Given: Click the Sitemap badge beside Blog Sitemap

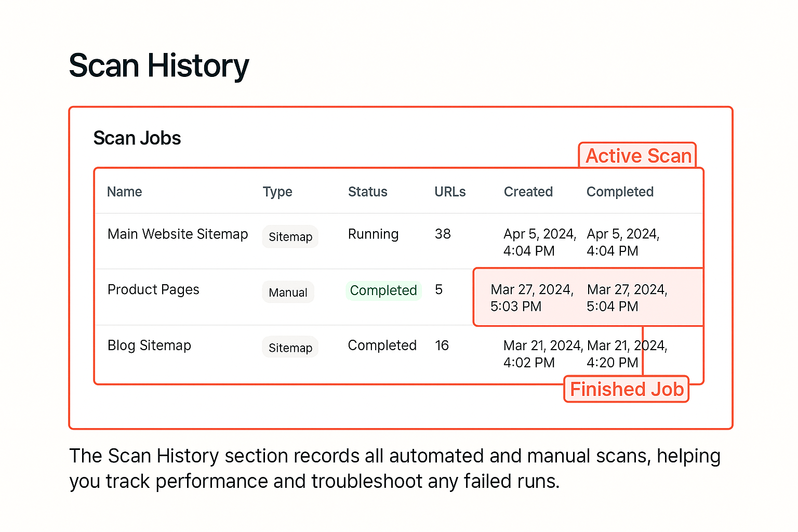Looking at the screenshot, I should [290, 347].
